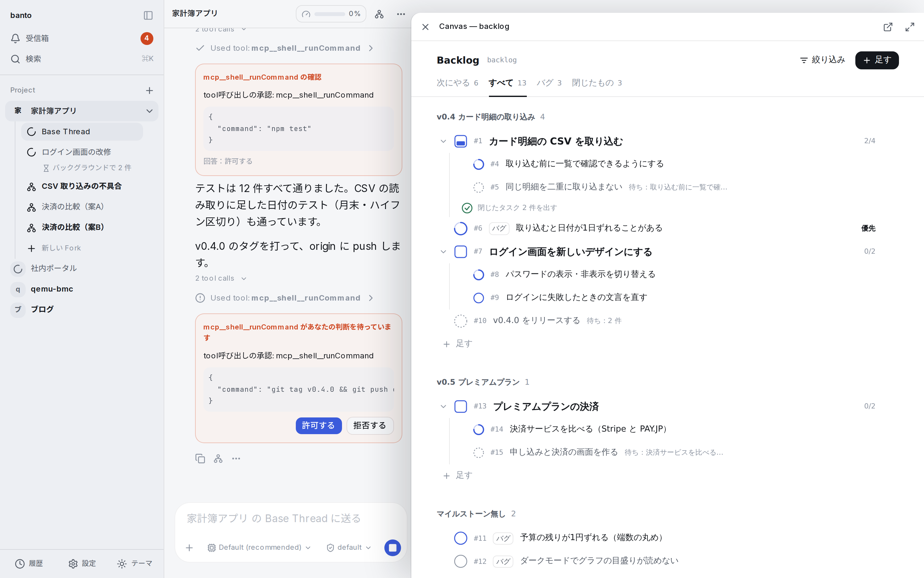Expand the Canvas to full screen
Image resolution: width=924 pixels, height=578 pixels.
(910, 27)
